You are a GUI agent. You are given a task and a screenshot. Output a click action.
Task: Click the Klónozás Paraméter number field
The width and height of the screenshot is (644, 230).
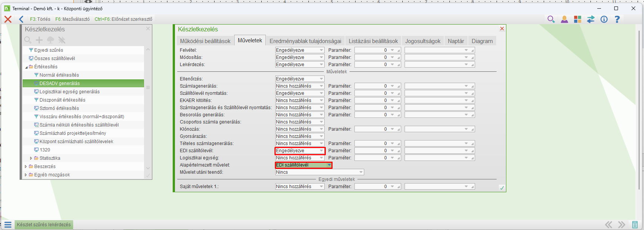pos(377,129)
